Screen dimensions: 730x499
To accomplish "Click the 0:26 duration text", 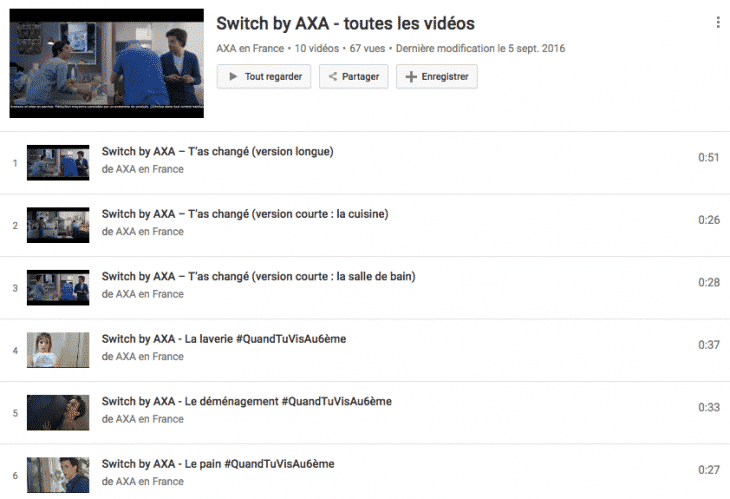I will tap(709, 220).
